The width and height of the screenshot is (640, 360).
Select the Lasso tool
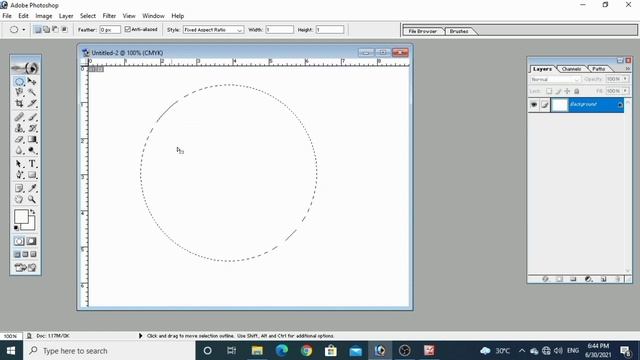coord(19,92)
